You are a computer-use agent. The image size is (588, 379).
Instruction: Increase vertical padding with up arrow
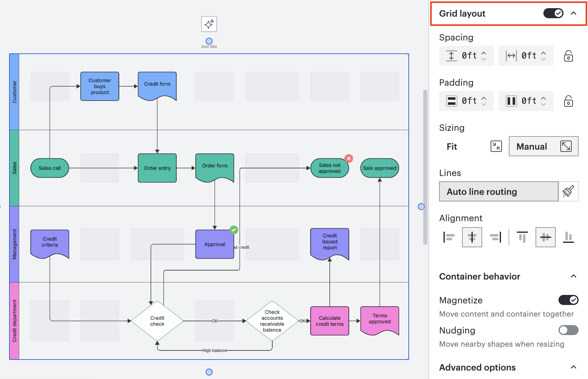484,98
